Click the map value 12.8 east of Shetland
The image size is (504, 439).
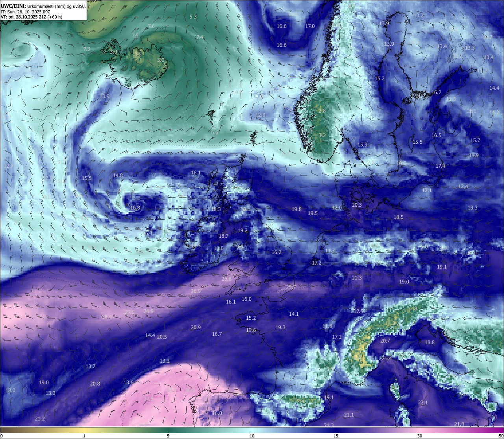[x=260, y=115]
